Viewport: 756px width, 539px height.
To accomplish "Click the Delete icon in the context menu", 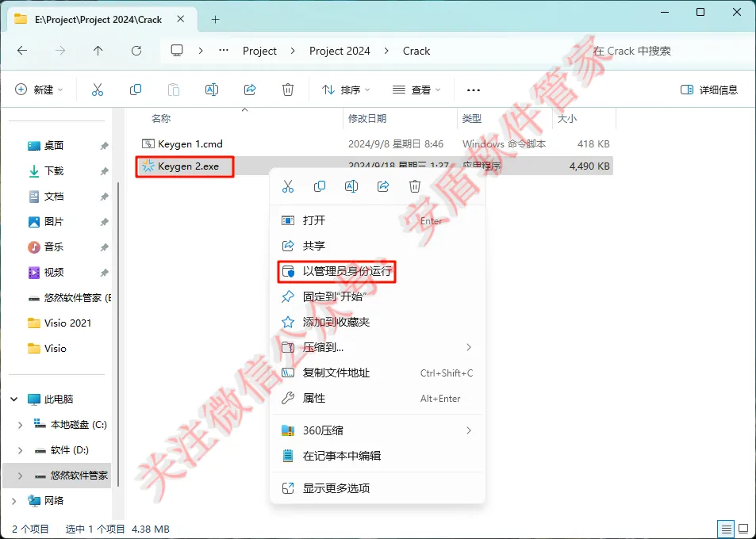I will (x=415, y=186).
